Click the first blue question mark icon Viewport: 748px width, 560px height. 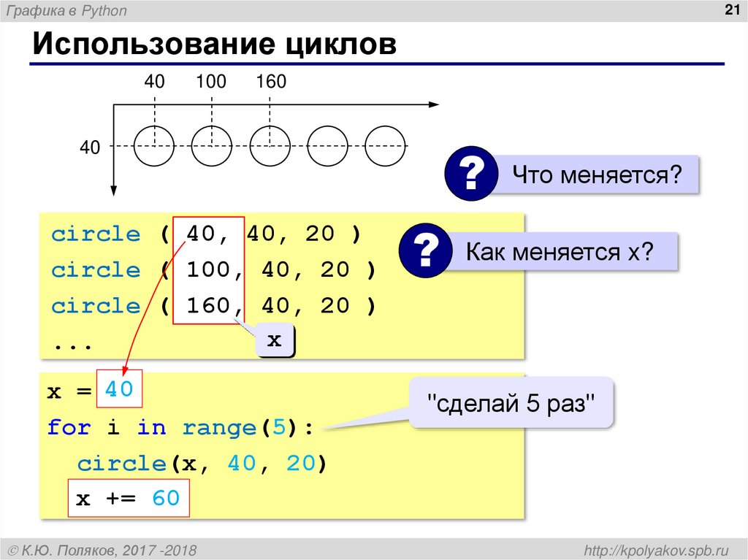(470, 174)
